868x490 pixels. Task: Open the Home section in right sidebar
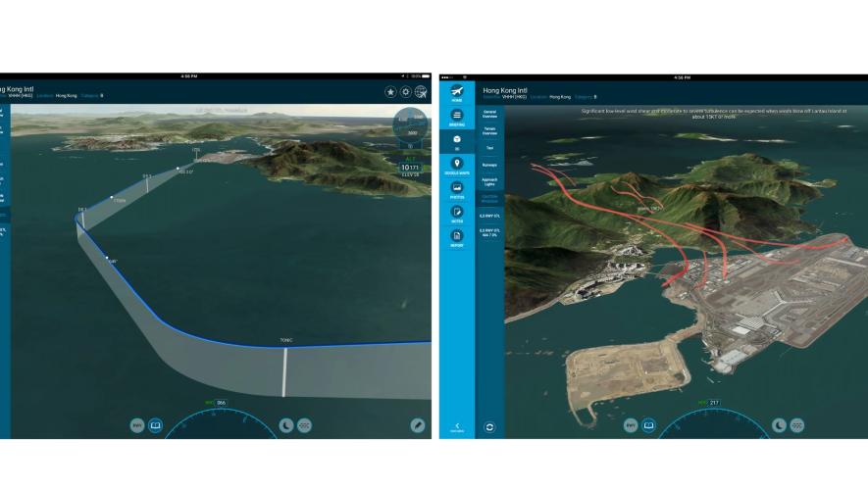click(x=457, y=92)
